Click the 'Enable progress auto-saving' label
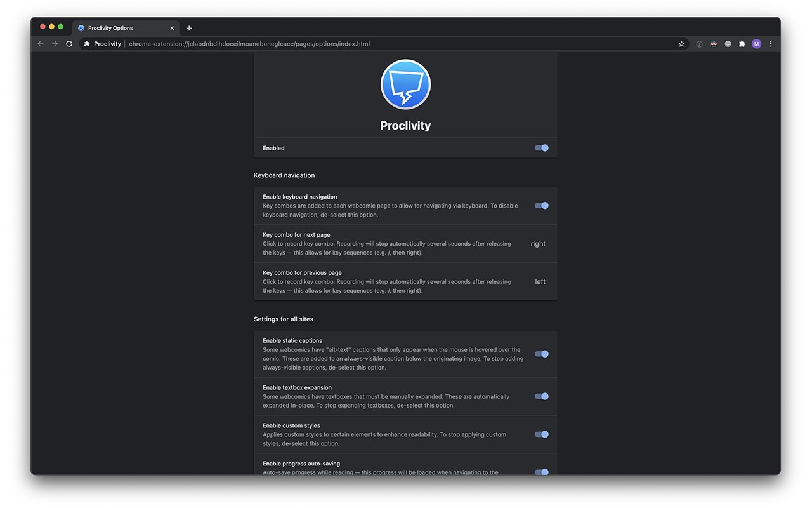The width and height of the screenshot is (812, 508). pyautogui.click(x=301, y=464)
